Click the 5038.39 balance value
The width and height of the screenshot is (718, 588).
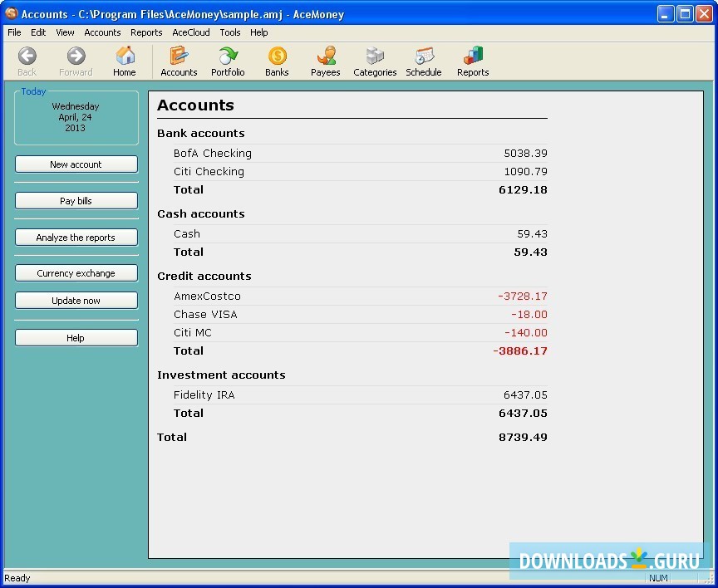pos(525,154)
